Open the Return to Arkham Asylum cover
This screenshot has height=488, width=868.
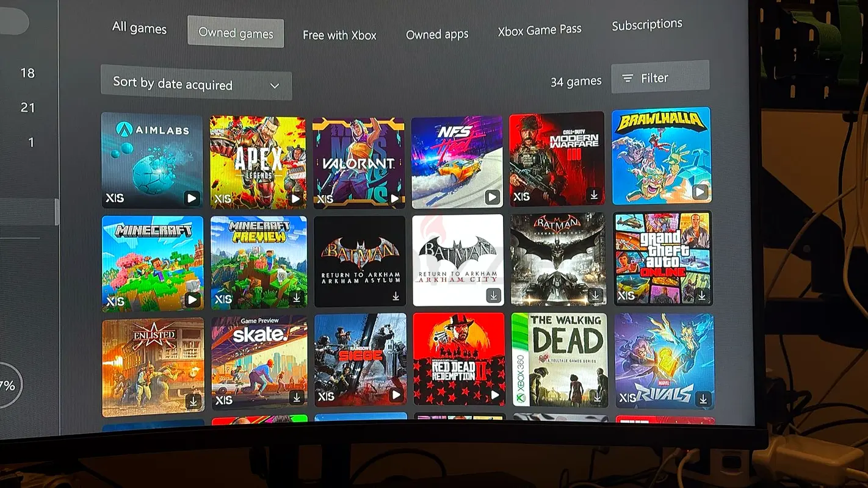(360, 261)
